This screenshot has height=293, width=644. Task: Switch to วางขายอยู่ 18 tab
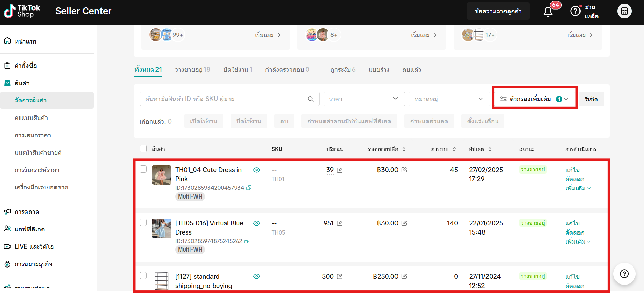click(x=192, y=70)
